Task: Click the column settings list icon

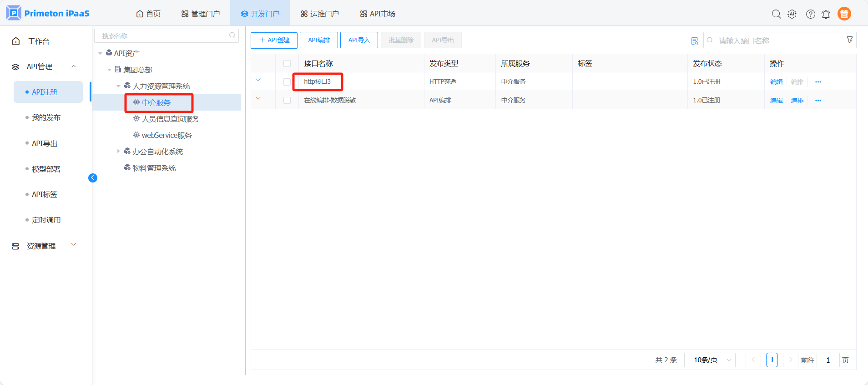Action: click(695, 41)
